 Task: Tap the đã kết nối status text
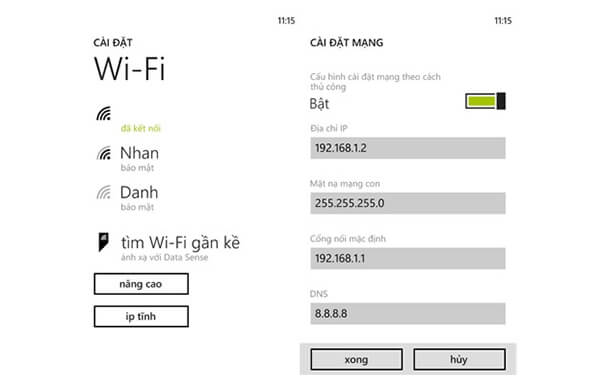coord(140,129)
